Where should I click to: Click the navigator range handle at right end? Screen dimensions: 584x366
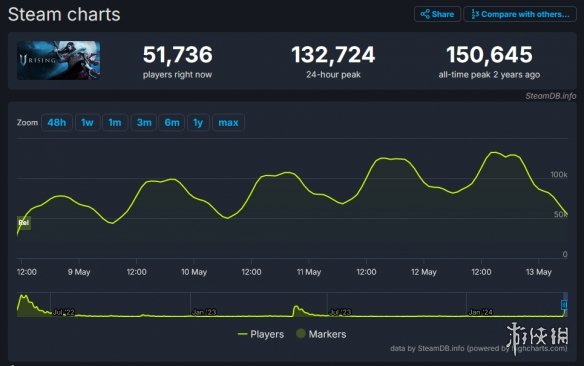564,305
